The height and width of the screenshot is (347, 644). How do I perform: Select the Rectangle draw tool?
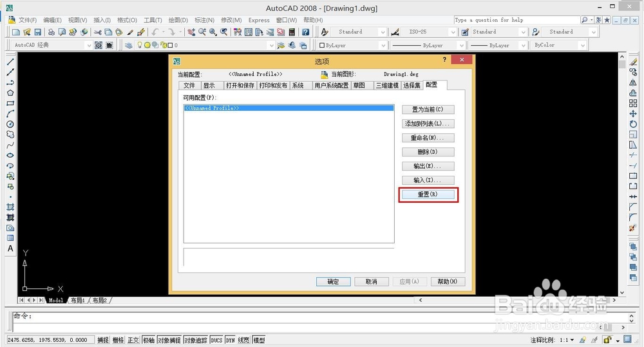pos(10,104)
